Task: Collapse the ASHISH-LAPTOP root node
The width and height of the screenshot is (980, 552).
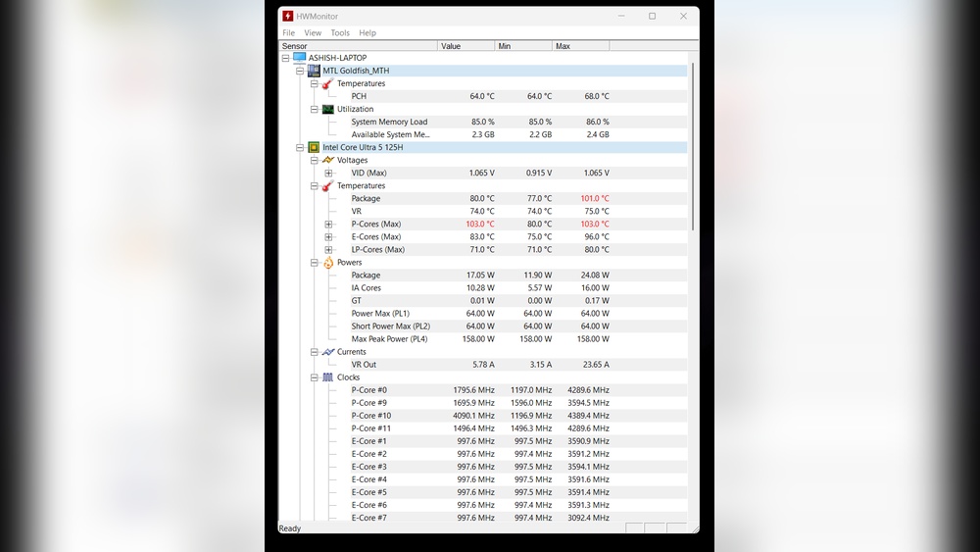Action: [x=285, y=58]
